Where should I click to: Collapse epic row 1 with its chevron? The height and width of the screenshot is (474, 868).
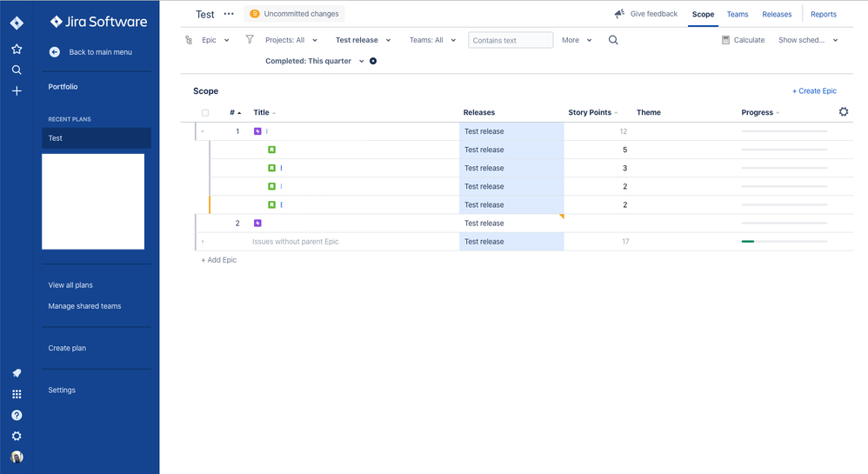(203, 131)
